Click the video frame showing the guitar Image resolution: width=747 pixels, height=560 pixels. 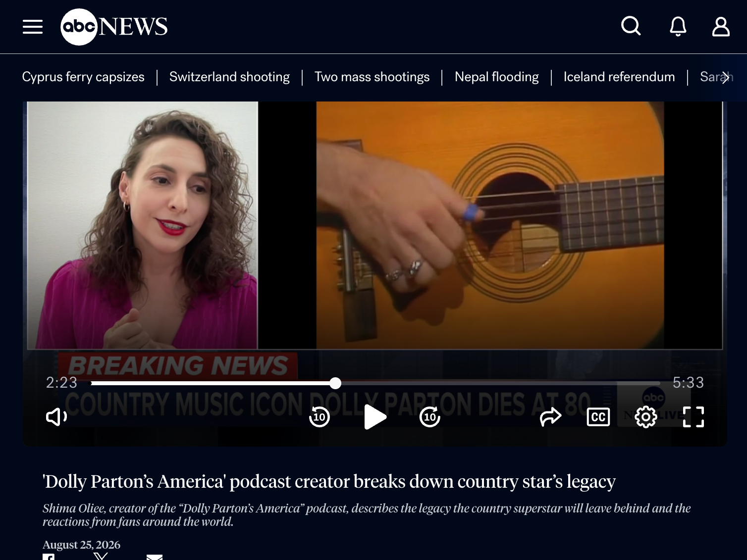point(490,225)
